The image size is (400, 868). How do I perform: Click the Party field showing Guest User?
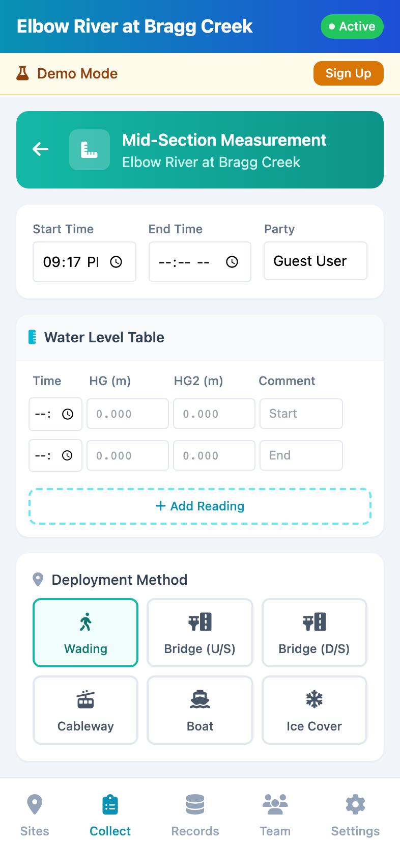point(315,261)
